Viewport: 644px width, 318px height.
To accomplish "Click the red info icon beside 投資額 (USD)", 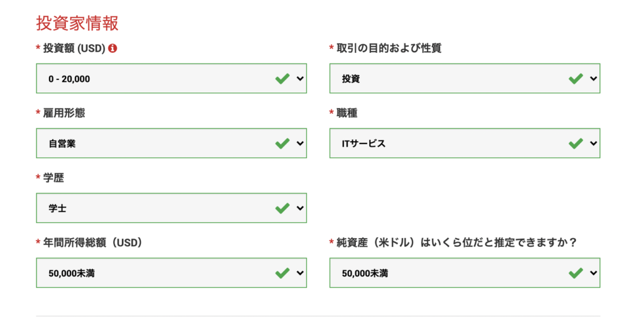I will pos(113,48).
